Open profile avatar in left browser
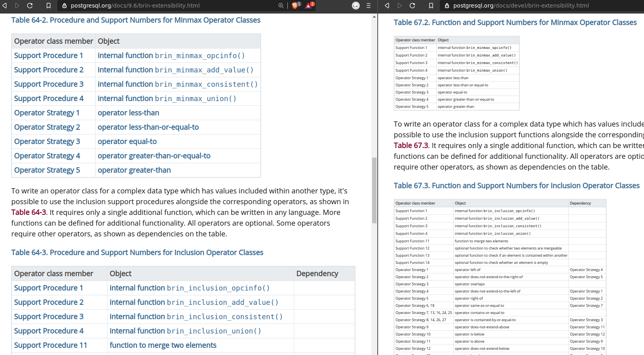The width and height of the screenshot is (644, 355). 356,6
